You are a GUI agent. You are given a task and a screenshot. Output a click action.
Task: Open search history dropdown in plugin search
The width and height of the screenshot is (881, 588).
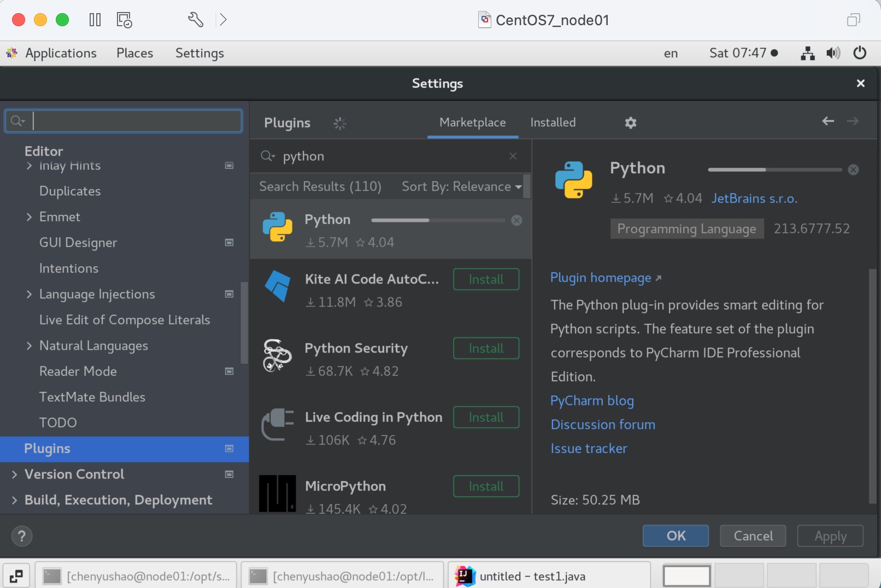(x=268, y=156)
